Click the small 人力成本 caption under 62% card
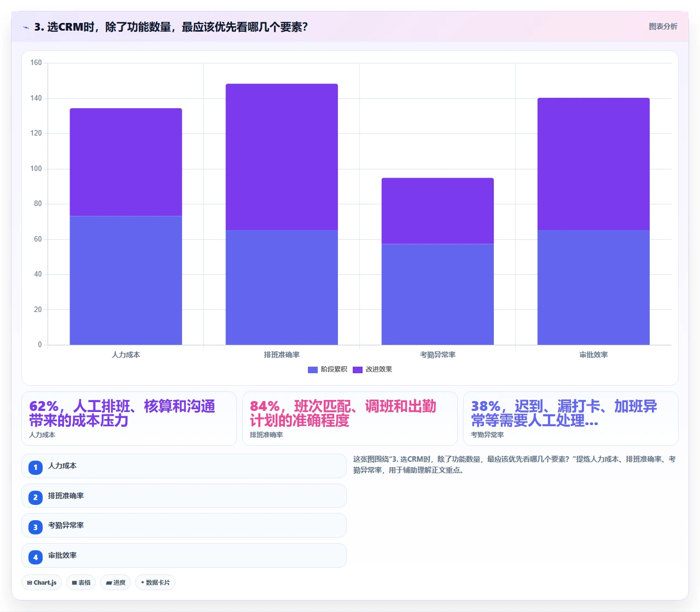 pyautogui.click(x=42, y=435)
